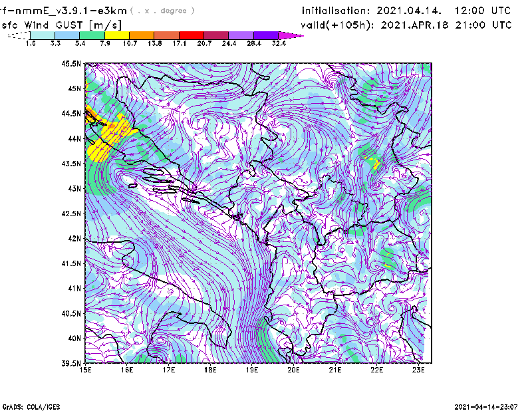Image resolution: width=532 pixels, height=411 pixels.
Task: Click the crimson 20.7–24.4 legend swatch
Action: 216,35
